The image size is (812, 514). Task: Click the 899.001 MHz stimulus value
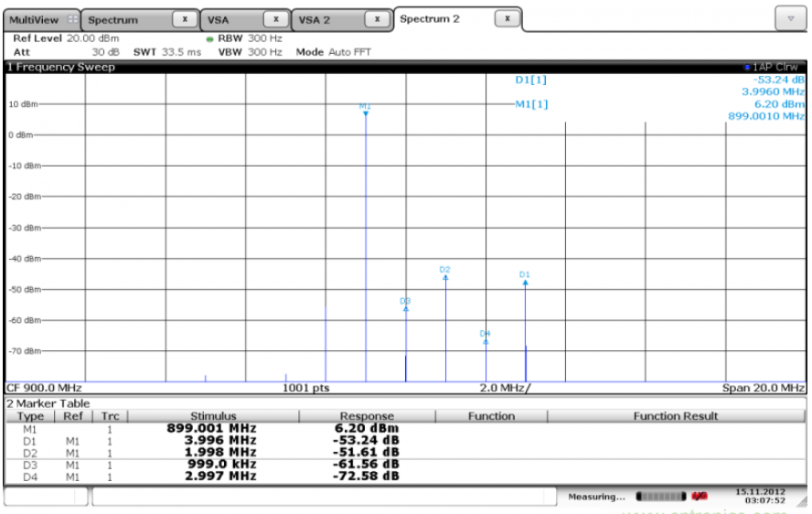click(x=211, y=429)
